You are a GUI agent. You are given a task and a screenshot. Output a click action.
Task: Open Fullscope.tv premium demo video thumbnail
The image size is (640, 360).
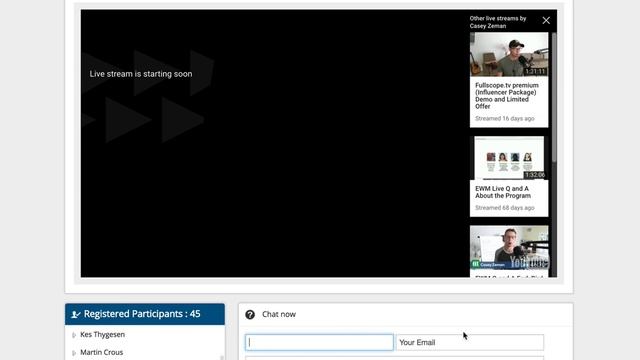click(x=509, y=54)
